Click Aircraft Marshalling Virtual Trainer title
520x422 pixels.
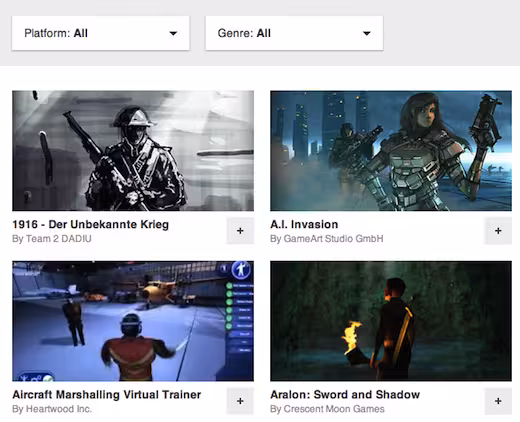[x=107, y=395]
